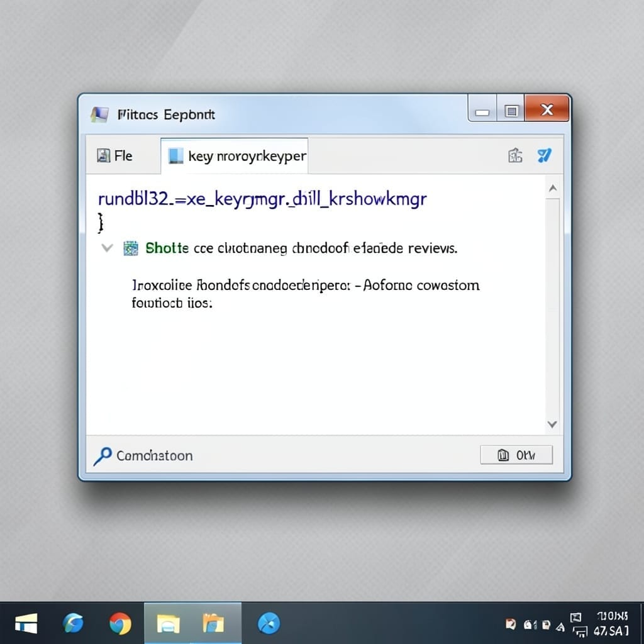Click the notification icon above the network icon
The height and width of the screenshot is (644, 644).
[576, 617]
